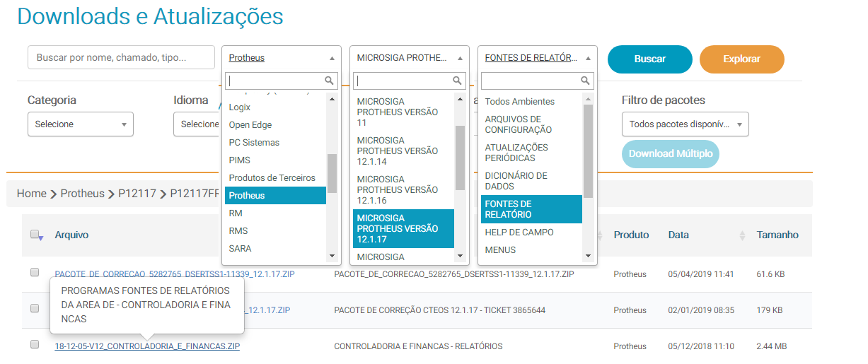
Task: Click PACOTE DE CORREÇÃO CTEOS description text
Action: 439,310
